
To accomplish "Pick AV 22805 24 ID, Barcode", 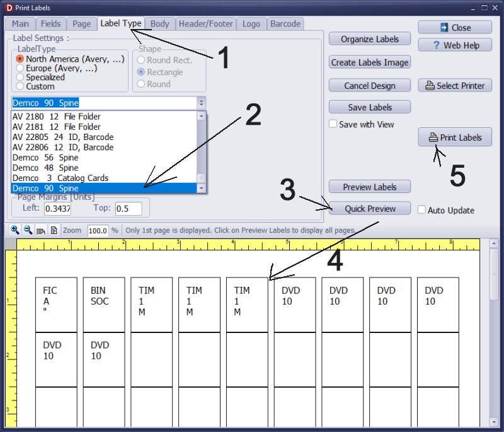I will click(x=104, y=137).
